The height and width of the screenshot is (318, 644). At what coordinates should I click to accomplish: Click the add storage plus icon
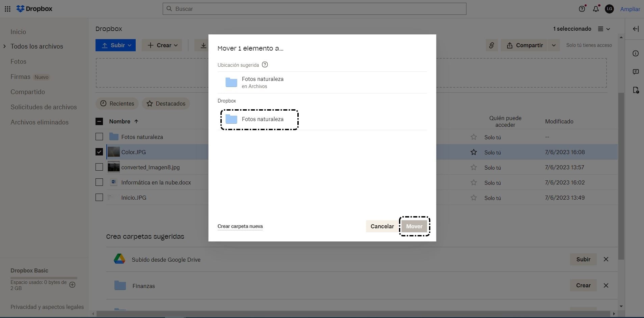click(x=72, y=285)
